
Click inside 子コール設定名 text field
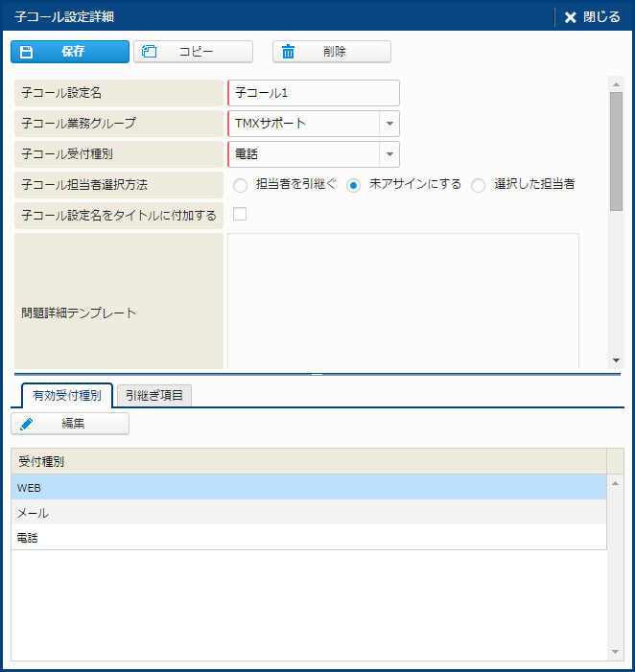tap(314, 93)
